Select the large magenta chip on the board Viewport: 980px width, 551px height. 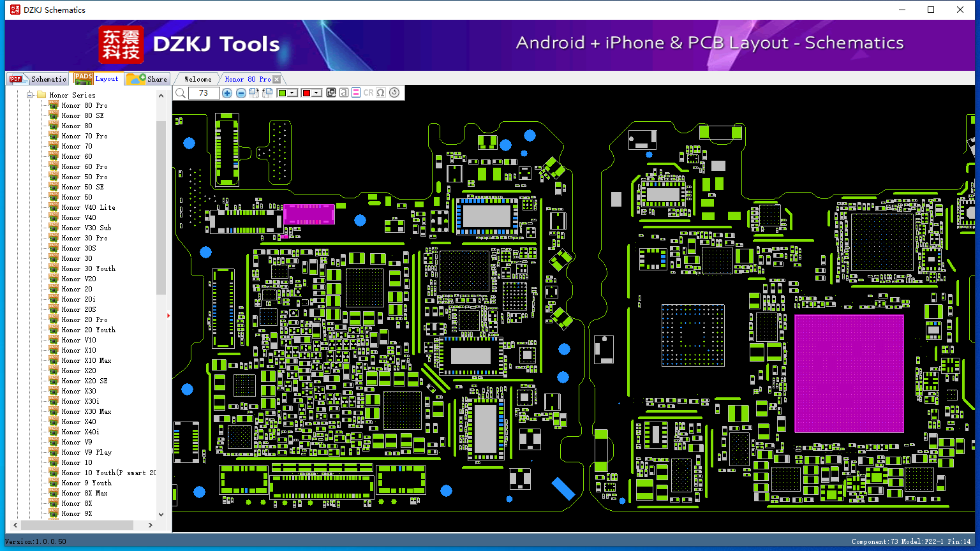tap(849, 373)
